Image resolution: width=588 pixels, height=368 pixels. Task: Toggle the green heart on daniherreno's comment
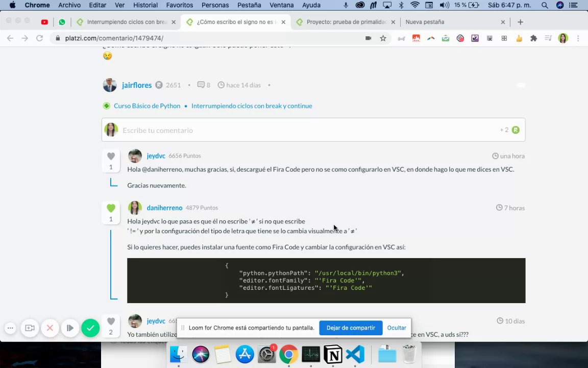pyautogui.click(x=111, y=208)
